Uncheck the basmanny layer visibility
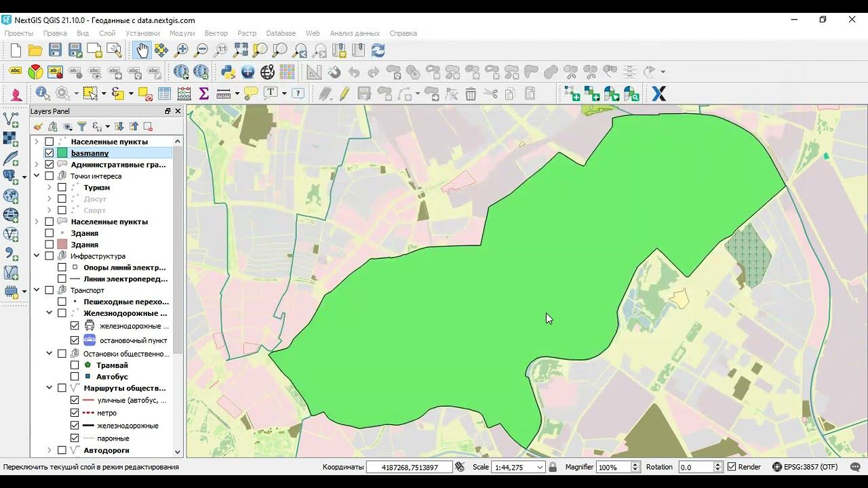 [50, 153]
